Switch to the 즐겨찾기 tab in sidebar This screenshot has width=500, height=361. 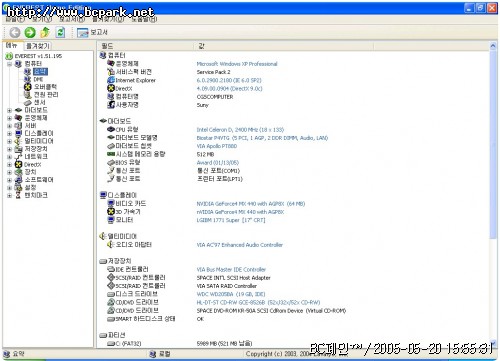pos(38,46)
